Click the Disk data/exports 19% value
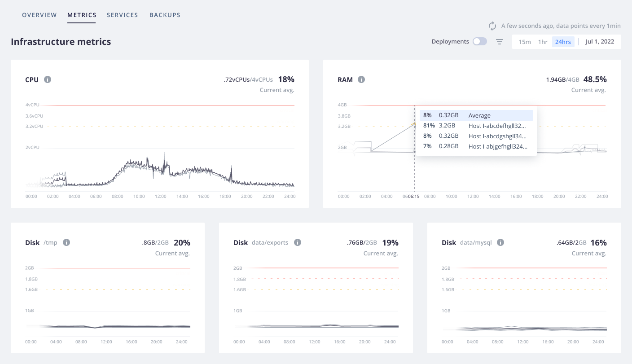The image size is (632, 364). click(x=390, y=242)
